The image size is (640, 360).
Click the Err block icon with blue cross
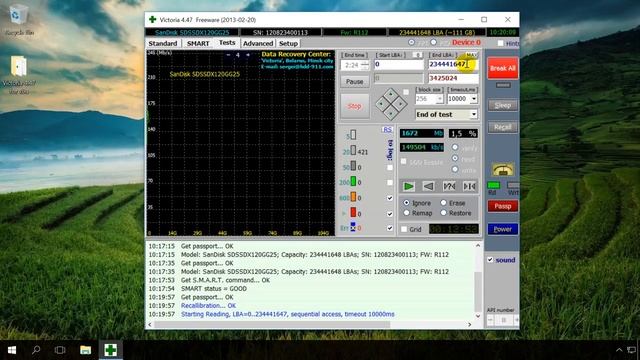353,227
